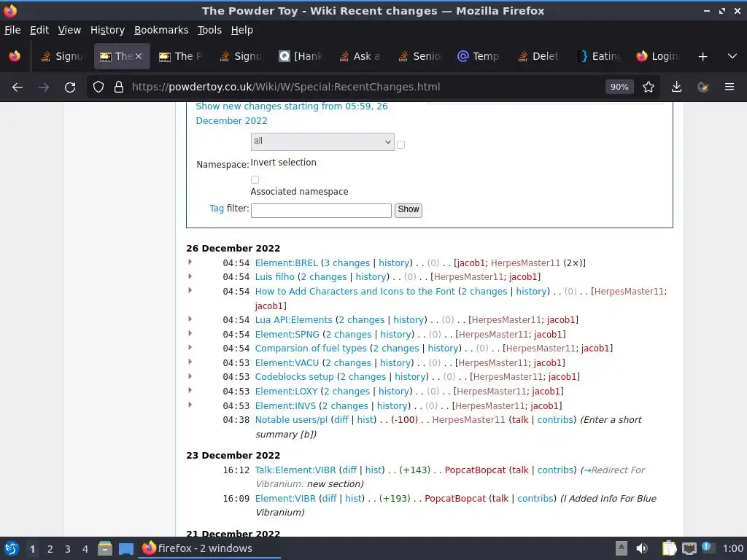View site security lock information
The height and width of the screenshot is (560, 747).
119,87
